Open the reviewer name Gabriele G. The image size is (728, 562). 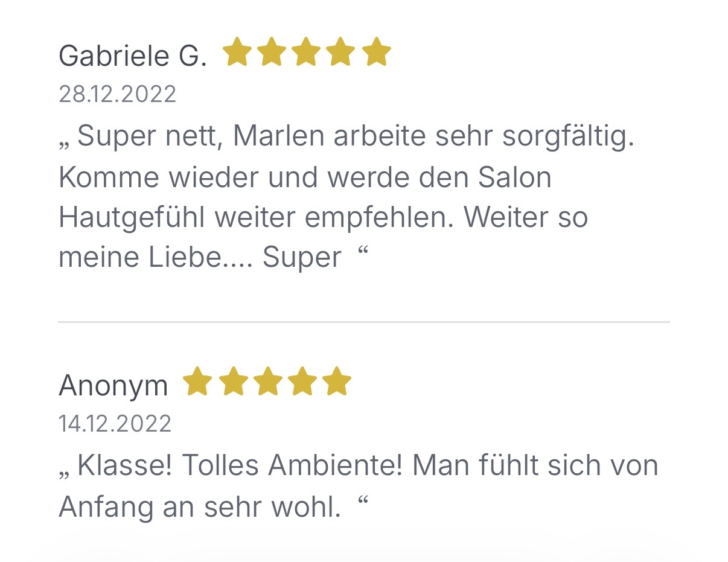(133, 56)
